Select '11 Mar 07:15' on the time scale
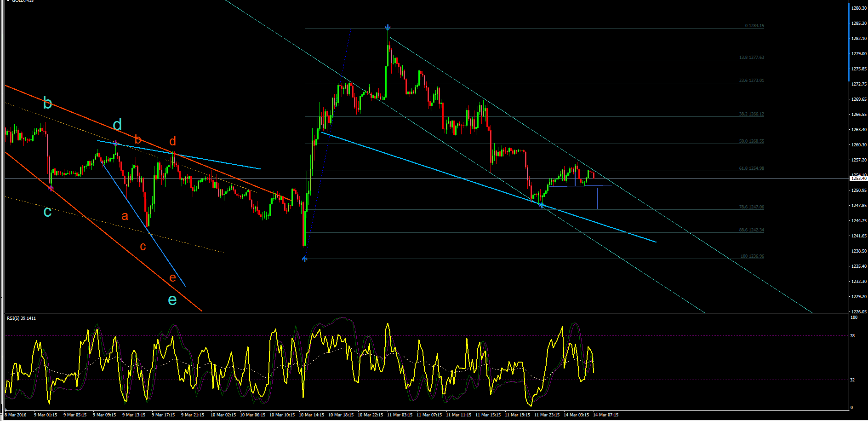Screen dimensions: 868x421 coord(429,415)
